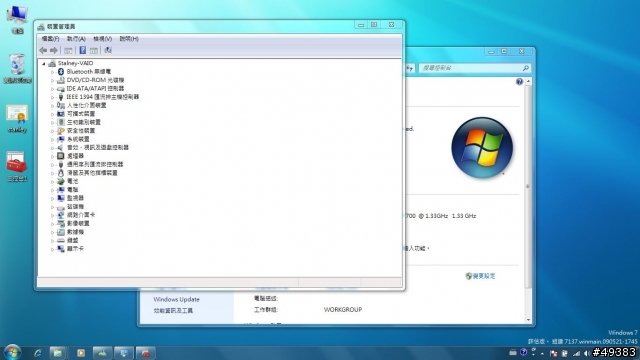Click the 處理器 processor icon

tap(61, 156)
